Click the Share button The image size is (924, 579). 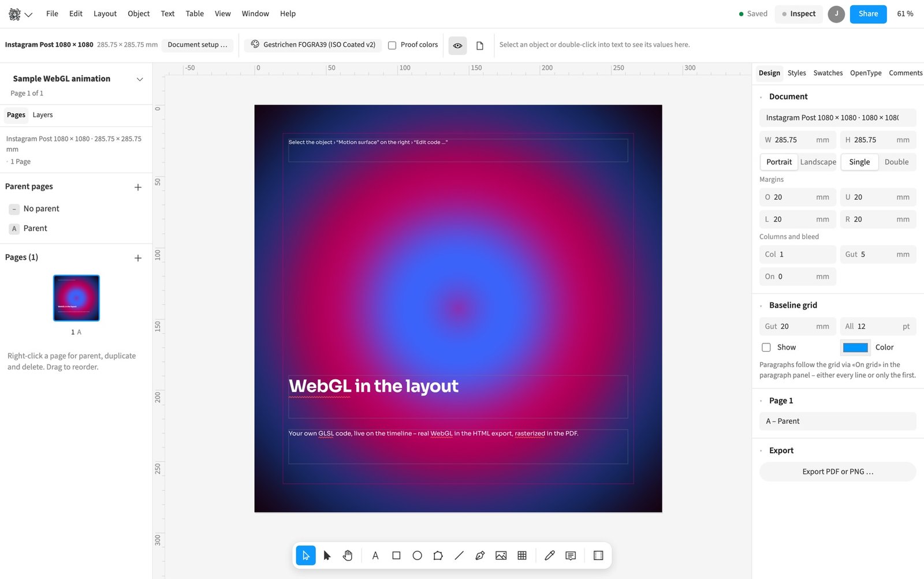pyautogui.click(x=868, y=14)
